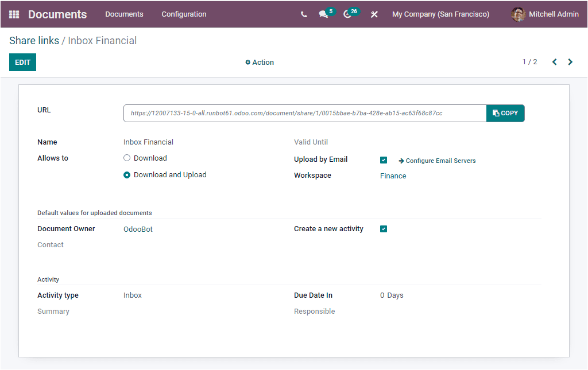
Task: Toggle the Create a new activity checkbox
Action: click(383, 228)
